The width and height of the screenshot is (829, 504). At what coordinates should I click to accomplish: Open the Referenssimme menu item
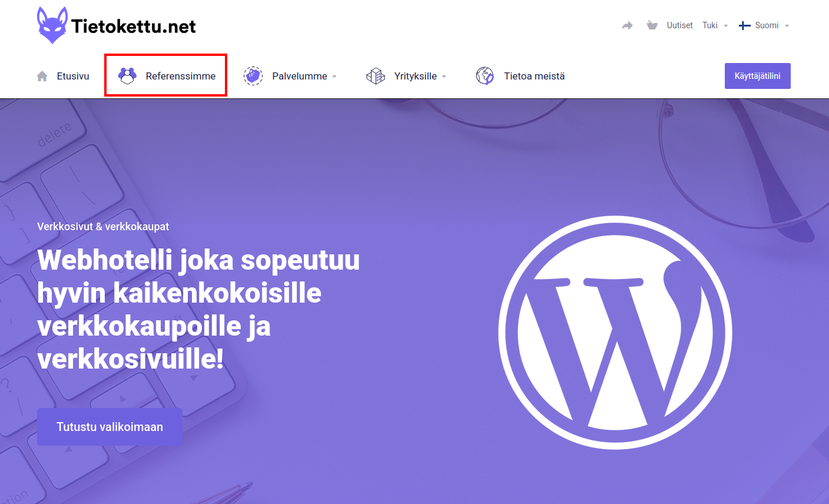point(181,76)
